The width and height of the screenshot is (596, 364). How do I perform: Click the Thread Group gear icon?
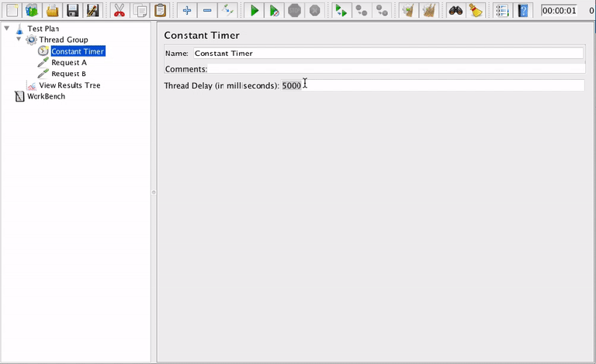pos(32,40)
